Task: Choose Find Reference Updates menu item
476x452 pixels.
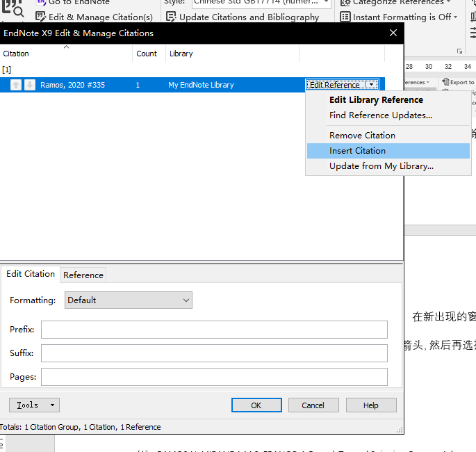Action: pyautogui.click(x=380, y=115)
